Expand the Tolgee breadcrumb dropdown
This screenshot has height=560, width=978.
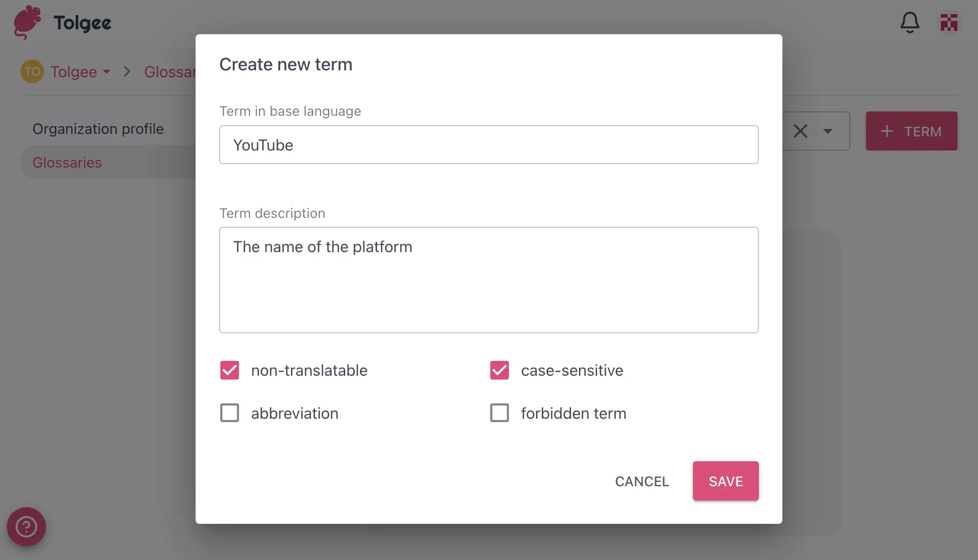coord(107,72)
